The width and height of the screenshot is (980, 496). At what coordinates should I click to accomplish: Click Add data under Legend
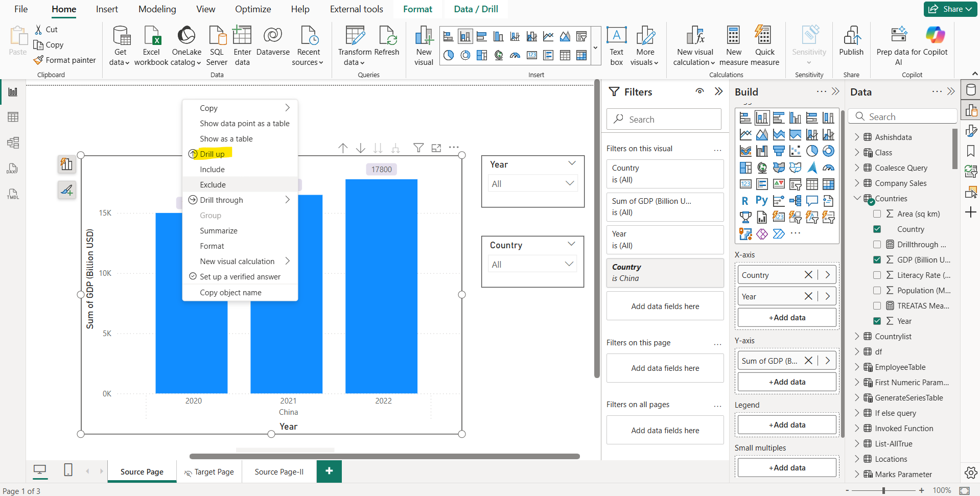click(786, 425)
